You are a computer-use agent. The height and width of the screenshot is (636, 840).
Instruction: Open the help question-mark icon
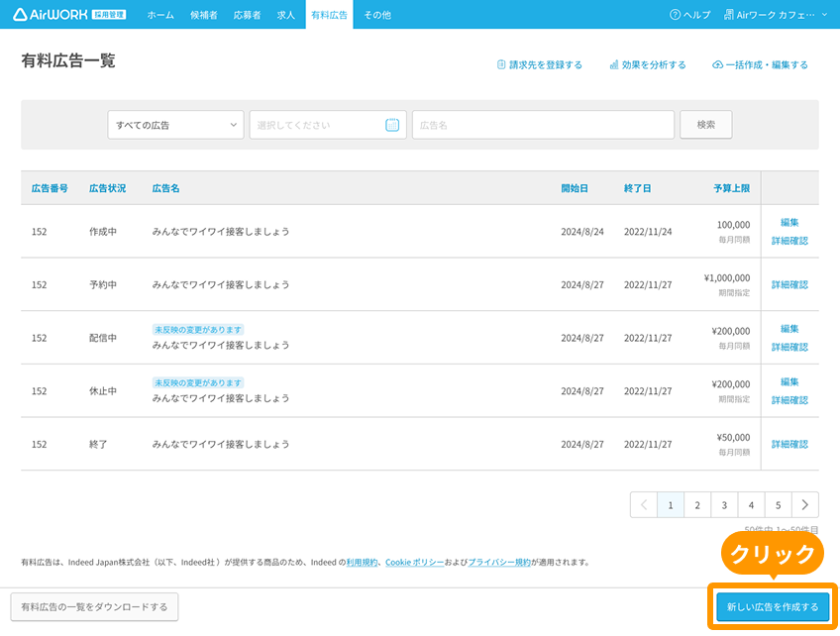pos(675,15)
